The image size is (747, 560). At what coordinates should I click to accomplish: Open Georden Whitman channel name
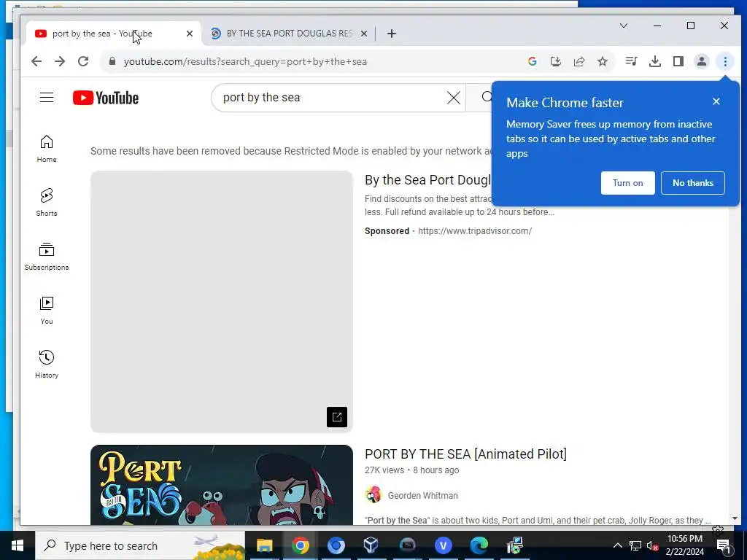tap(422, 496)
